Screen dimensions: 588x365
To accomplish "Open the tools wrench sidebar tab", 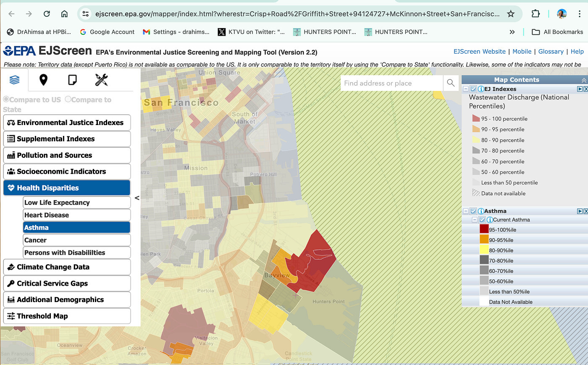I will coord(101,80).
